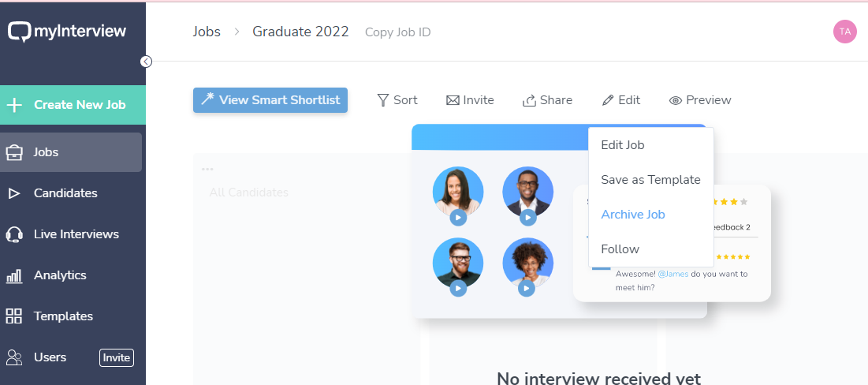Click View Smart Shortlist button

[x=270, y=100]
